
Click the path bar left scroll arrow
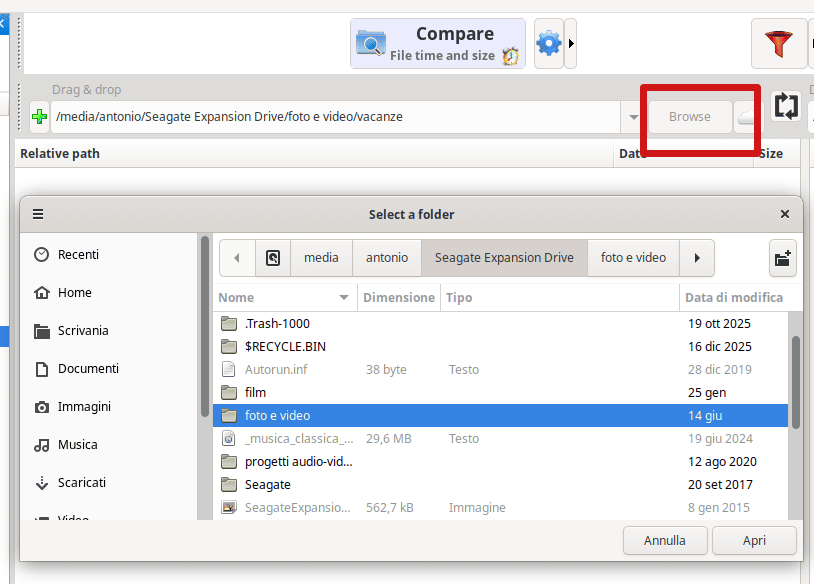tap(237, 258)
